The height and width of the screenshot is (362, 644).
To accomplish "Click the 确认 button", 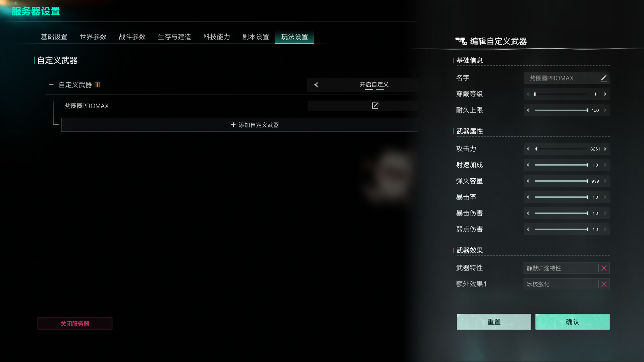I will click(x=572, y=322).
